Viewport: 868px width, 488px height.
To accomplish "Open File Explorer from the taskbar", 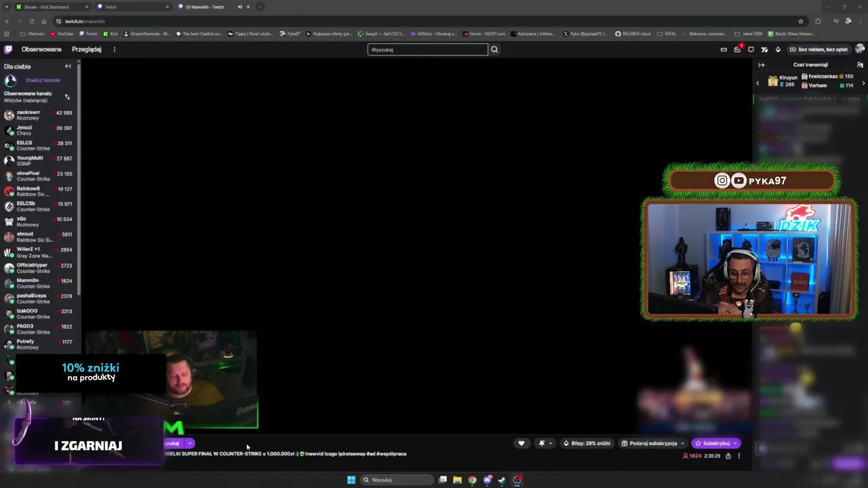I will 458,480.
